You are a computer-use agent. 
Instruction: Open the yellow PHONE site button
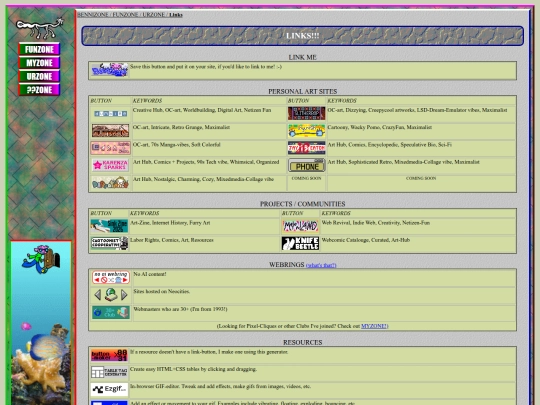(307, 165)
